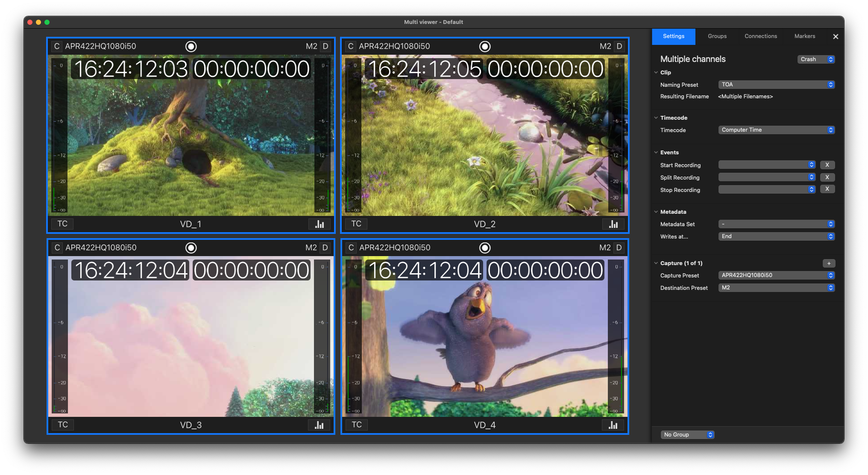Switch to the Groups tab
Viewport: 868px width, 475px height.
(x=717, y=36)
